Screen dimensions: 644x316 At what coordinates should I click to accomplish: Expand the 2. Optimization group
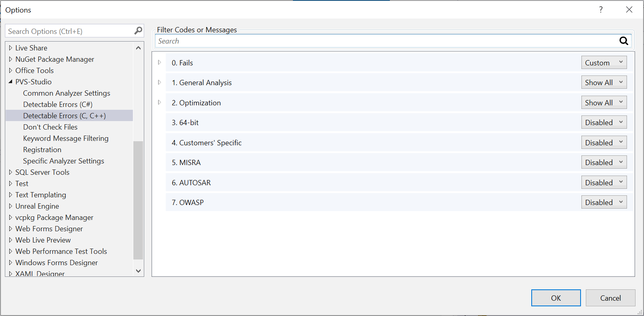[160, 103]
